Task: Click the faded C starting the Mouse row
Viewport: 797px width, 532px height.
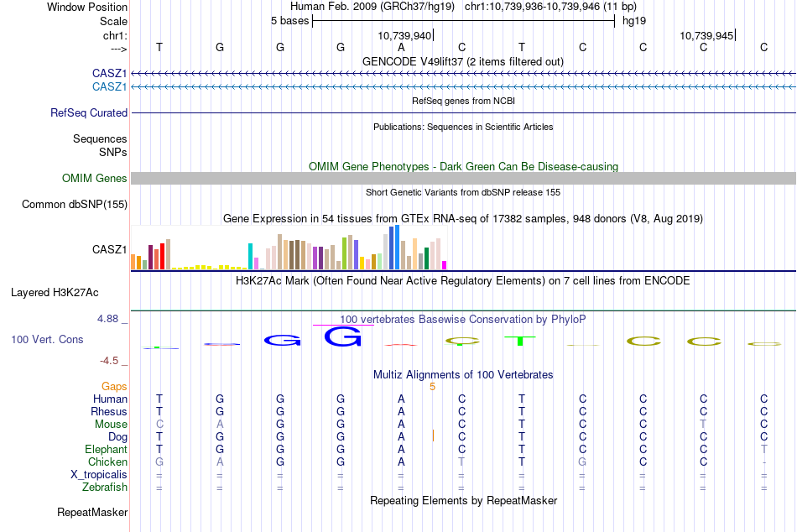Action: [x=159, y=425]
